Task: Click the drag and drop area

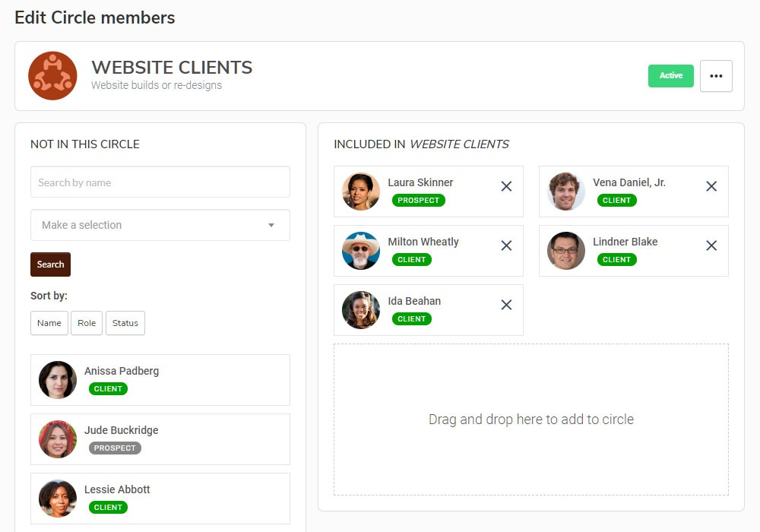Action: point(530,420)
